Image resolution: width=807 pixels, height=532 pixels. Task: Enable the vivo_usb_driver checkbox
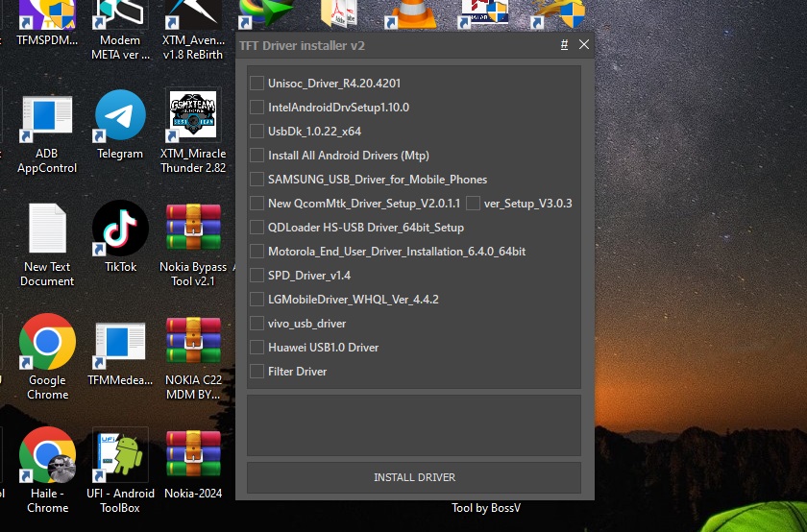point(257,323)
